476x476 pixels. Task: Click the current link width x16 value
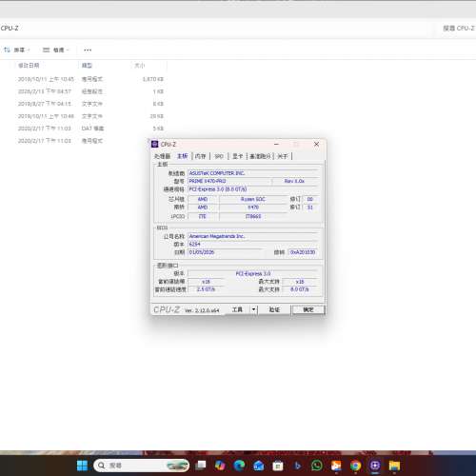[207, 282]
